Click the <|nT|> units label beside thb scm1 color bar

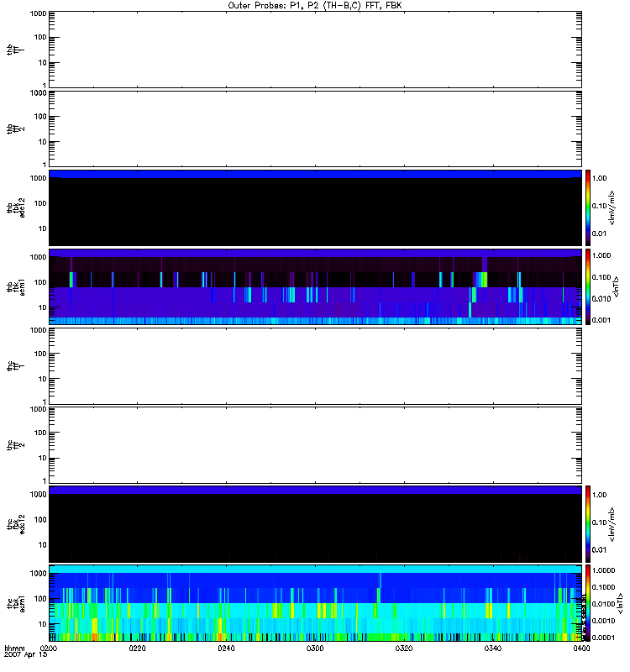pos(617,286)
